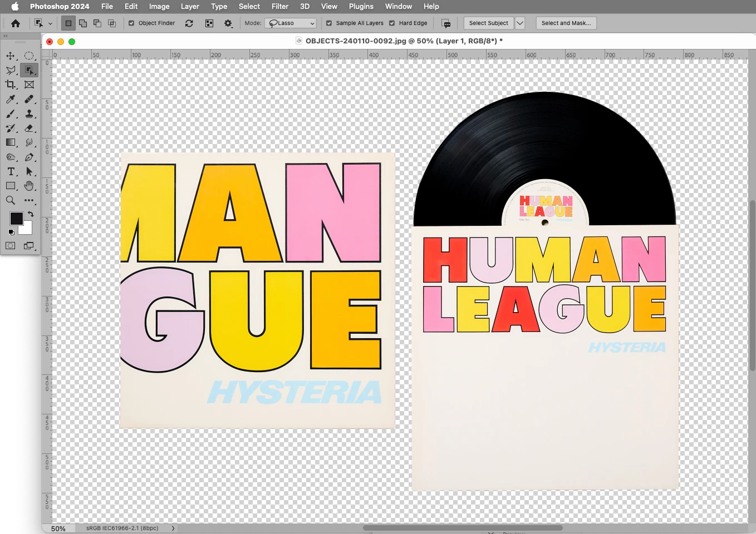Select the Eraser tool
This screenshot has width=756, height=534.
tap(29, 128)
